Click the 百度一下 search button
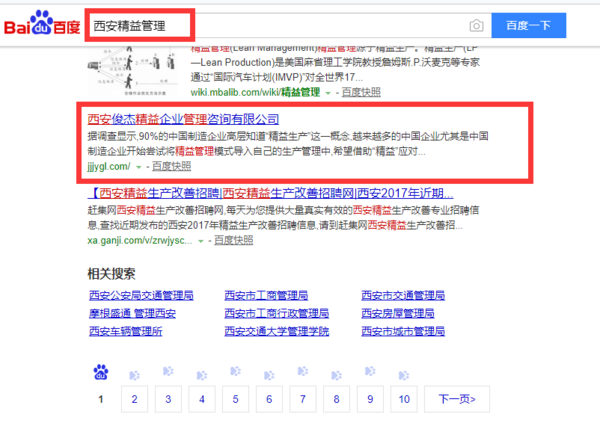This screenshot has width=600, height=423. click(528, 26)
